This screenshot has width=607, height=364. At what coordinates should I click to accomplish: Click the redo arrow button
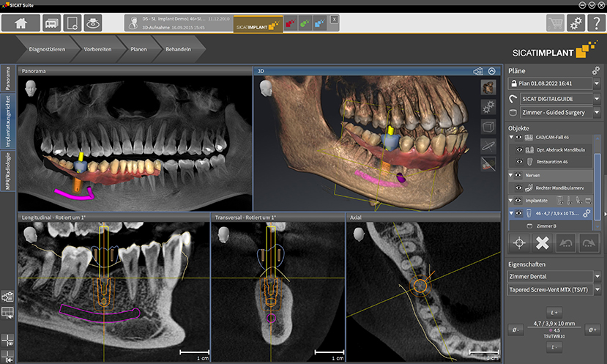[589, 243]
